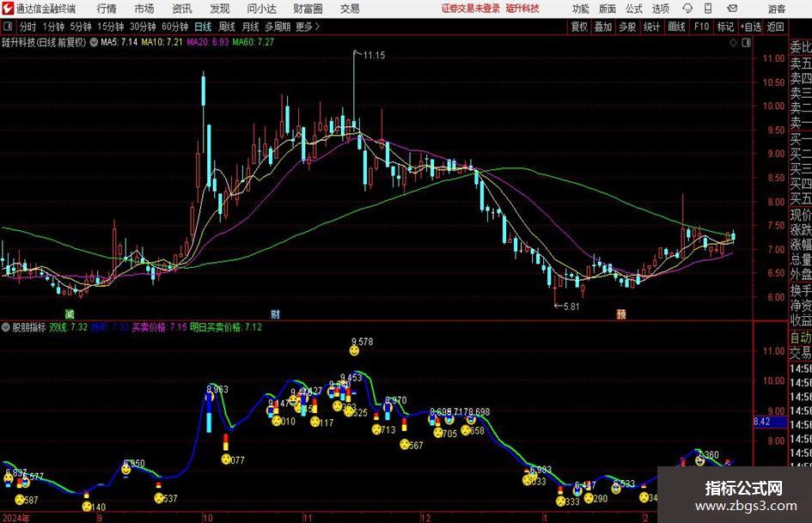Open the 行情 menu
Image resolution: width=812 pixels, height=523 pixels.
[x=107, y=9]
